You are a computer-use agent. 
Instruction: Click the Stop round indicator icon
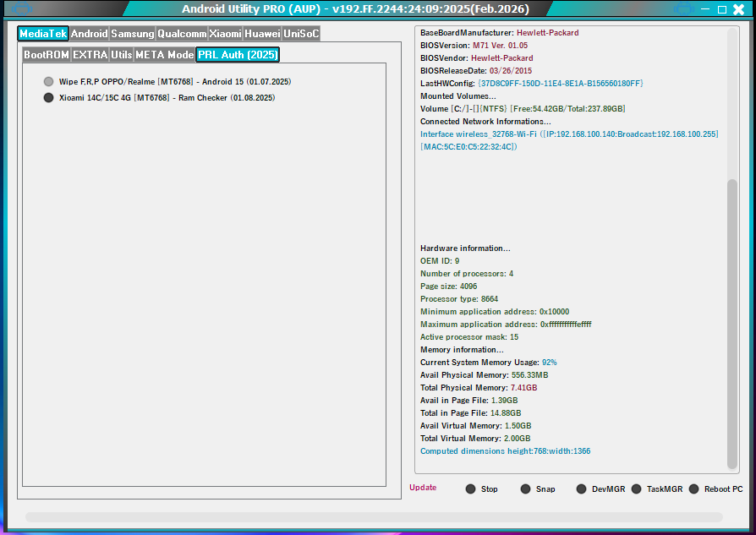coord(470,489)
